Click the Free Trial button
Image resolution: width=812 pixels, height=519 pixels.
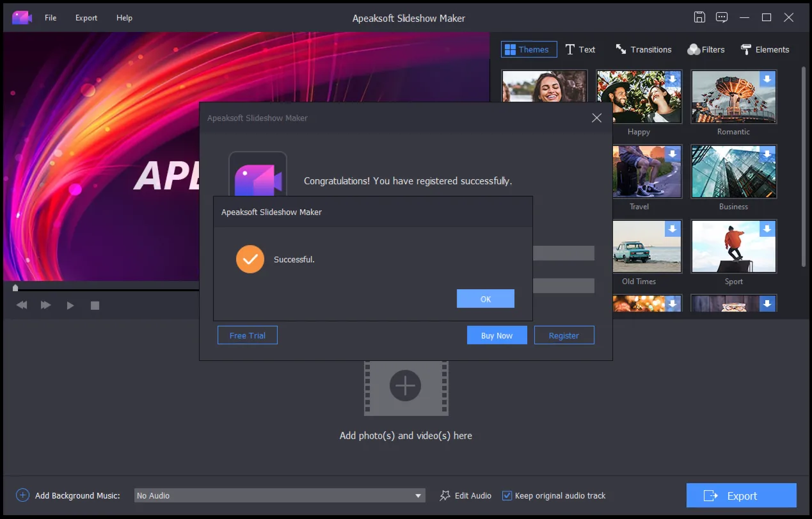coord(247,335)
